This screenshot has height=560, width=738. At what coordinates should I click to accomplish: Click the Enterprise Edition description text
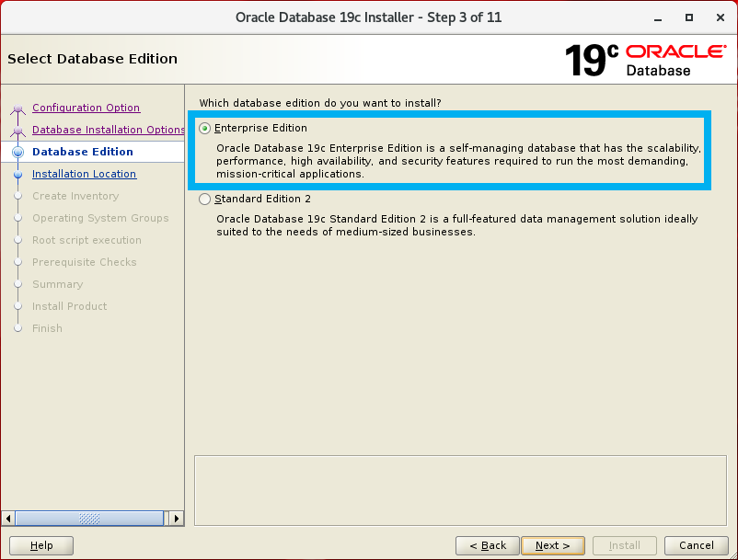[458, 161]
